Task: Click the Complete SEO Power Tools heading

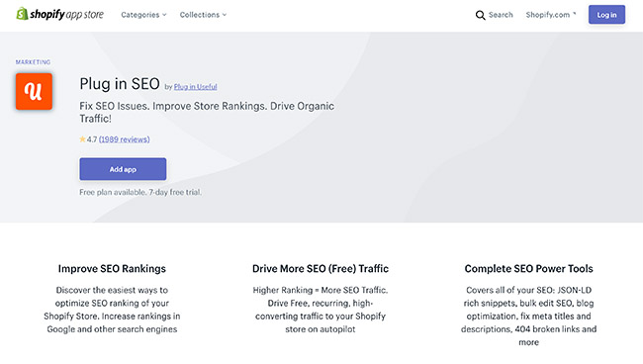Action: click(x=528, y=268)
